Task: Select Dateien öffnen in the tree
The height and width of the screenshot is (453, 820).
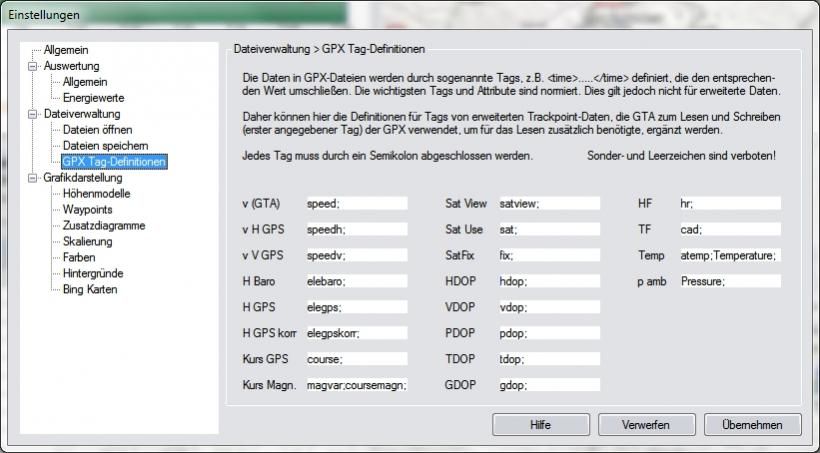Action: click(x=96, y=130)
